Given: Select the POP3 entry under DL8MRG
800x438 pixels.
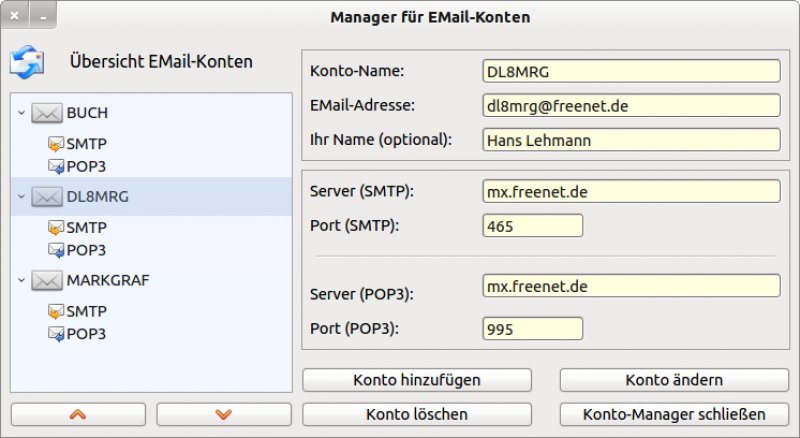Looking at the screenshot, I should pos(86,249).
